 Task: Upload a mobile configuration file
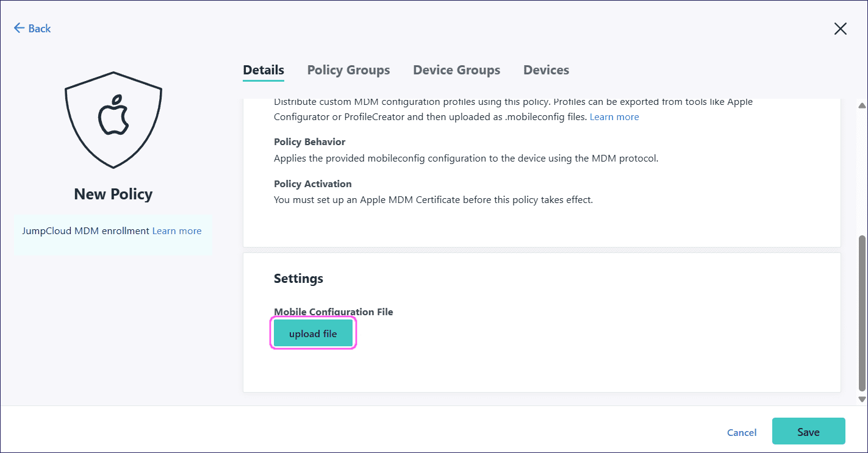[313, 333]
